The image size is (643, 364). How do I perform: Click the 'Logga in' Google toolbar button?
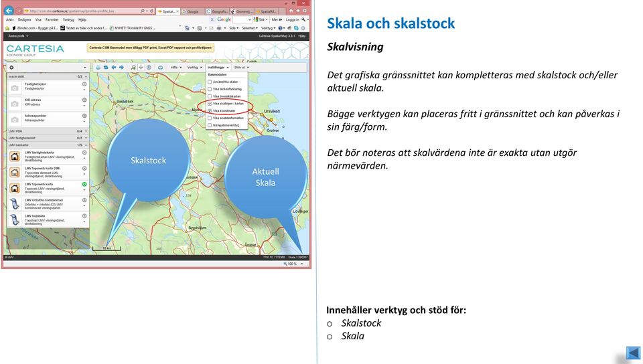click(292, 19)
